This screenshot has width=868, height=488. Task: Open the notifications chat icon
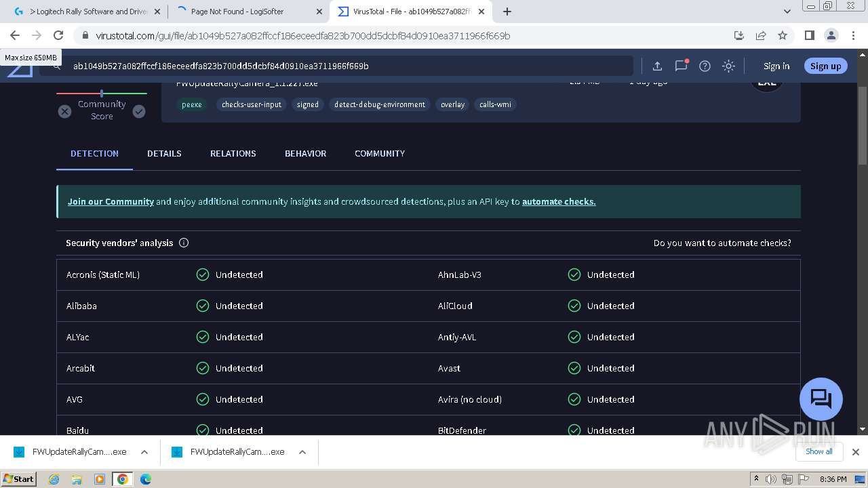pos(681,66)
